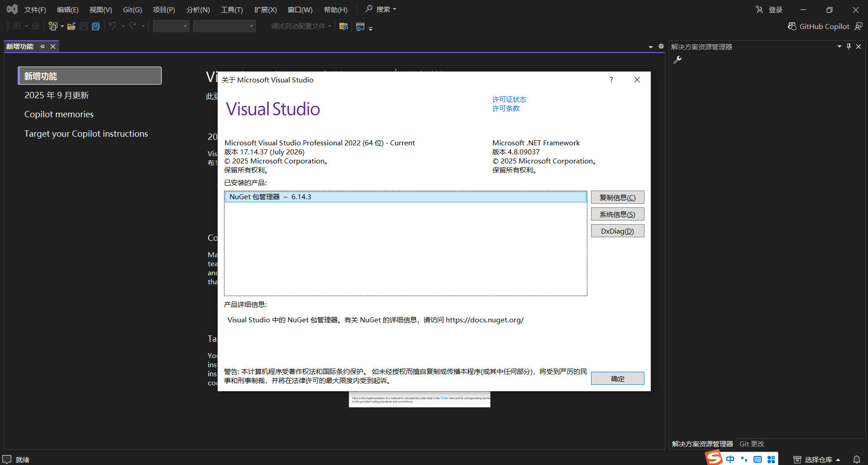Click the find in files folder icon

pos(343,26)
